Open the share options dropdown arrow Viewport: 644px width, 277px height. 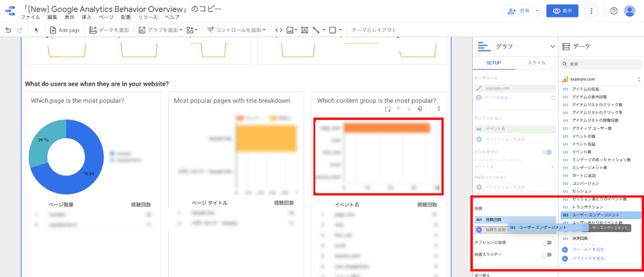click(x=537, y=11)
